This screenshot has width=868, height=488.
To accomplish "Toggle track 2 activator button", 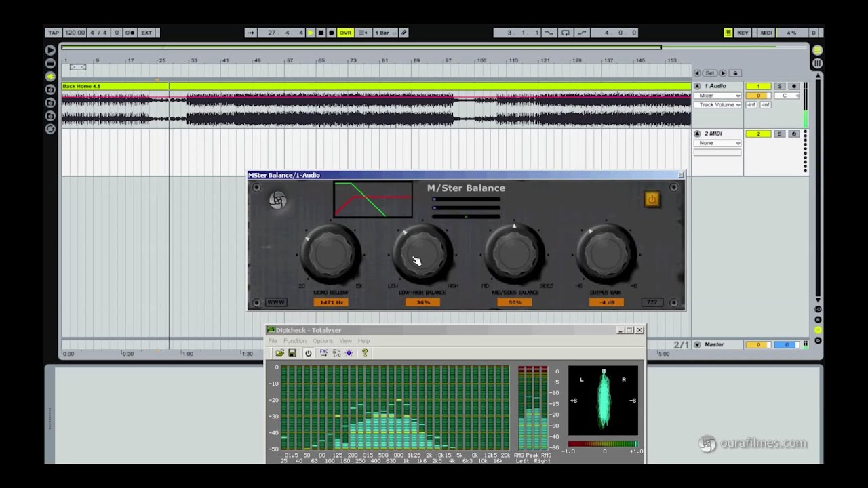I will tap(758, 134).
